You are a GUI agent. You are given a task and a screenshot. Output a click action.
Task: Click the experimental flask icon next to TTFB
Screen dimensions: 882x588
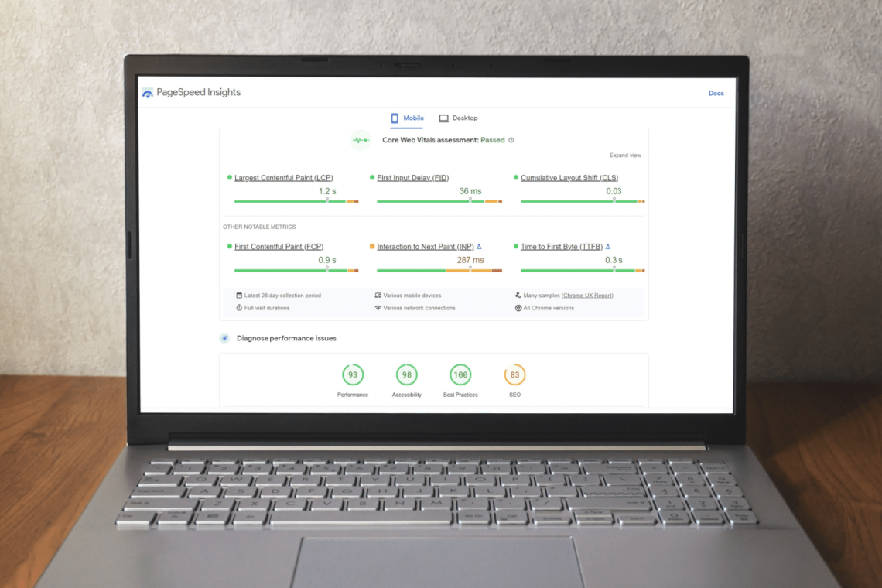click(607, 247)
